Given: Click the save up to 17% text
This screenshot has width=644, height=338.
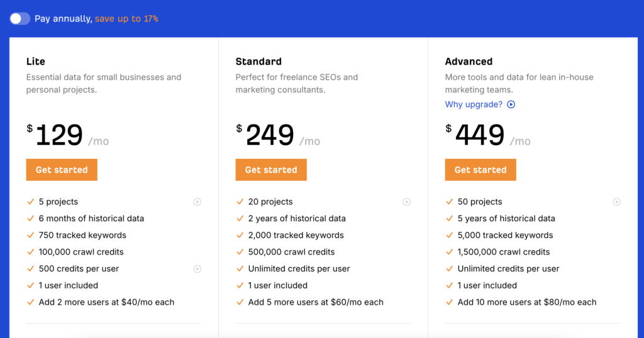Looking at the screenshot, I should coord(126,19).
